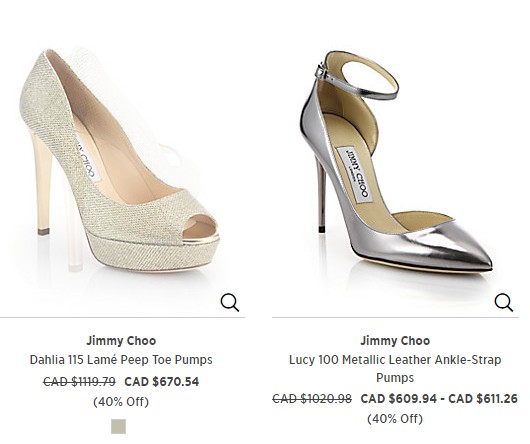Viewport: 530px width, 444px height.
Task: Select the Jimmy Choo brand above Lucy 100
Action: [395, 341]
